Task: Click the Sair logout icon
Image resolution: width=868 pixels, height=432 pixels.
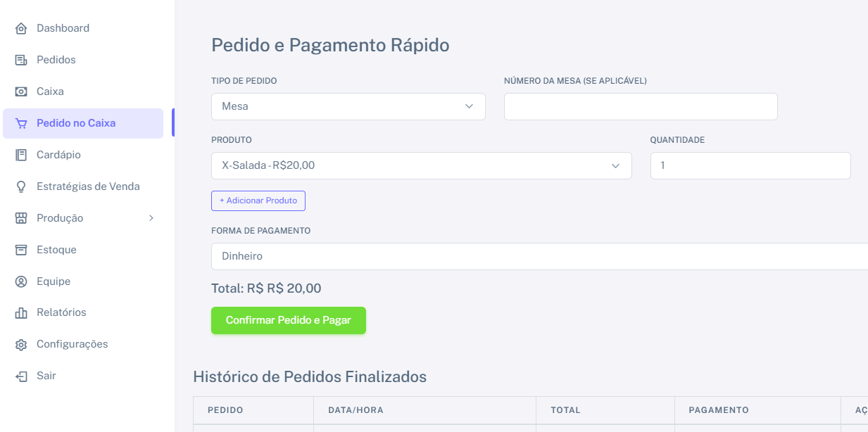Action: point(21,376)
